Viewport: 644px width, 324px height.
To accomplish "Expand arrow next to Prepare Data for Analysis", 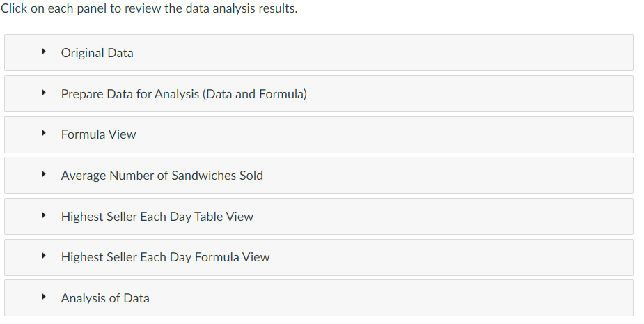I will [44, 93].
